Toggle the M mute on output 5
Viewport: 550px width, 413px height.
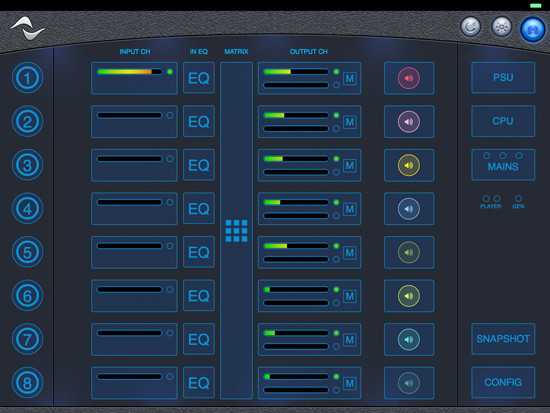point(350,252)
